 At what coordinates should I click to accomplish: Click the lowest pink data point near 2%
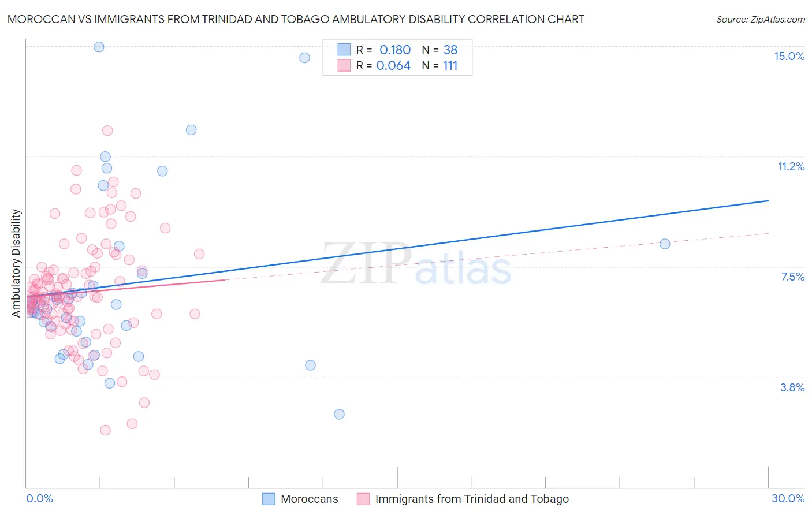coord(105,430)
